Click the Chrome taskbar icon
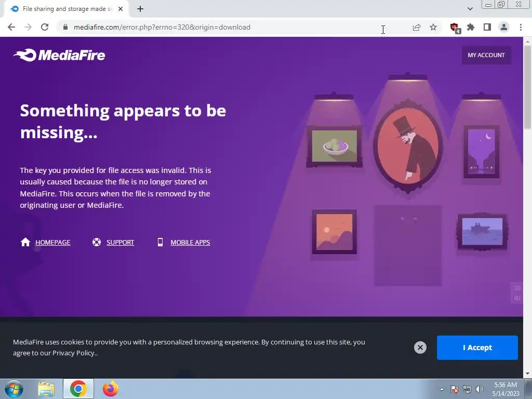The width and height of the screenshot is (532, 399). (x=78, y=389)
